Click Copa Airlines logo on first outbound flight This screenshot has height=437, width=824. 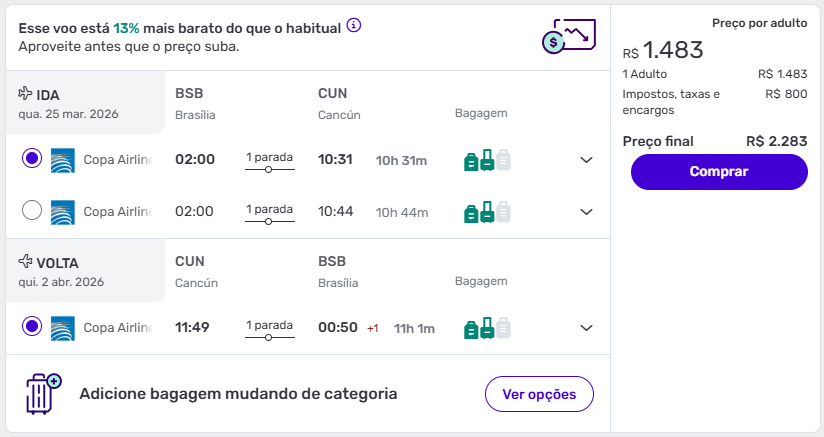pyautogui.click(x=62, y=160)
